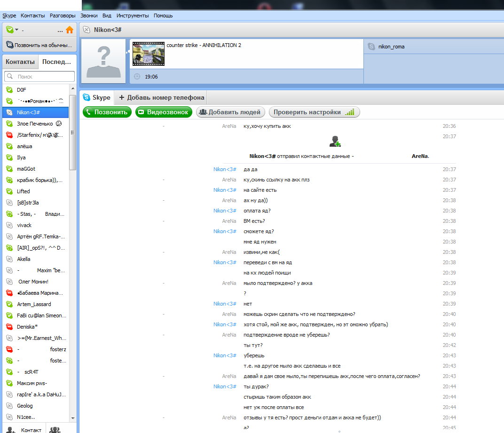Image resolution: width=504 pixels, height=433 pixels.
Task: Open the Контакты menu
Action: point(33,16)
